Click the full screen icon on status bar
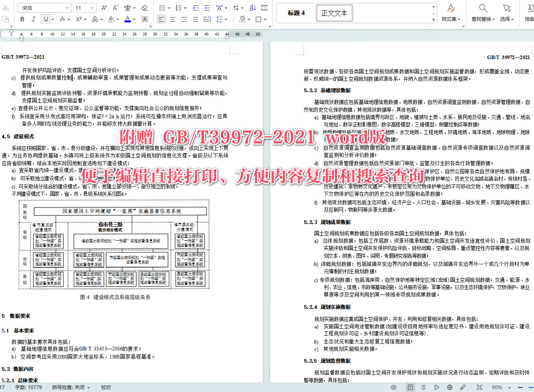This screenshot has width=534, height=392. coord(479,387)
